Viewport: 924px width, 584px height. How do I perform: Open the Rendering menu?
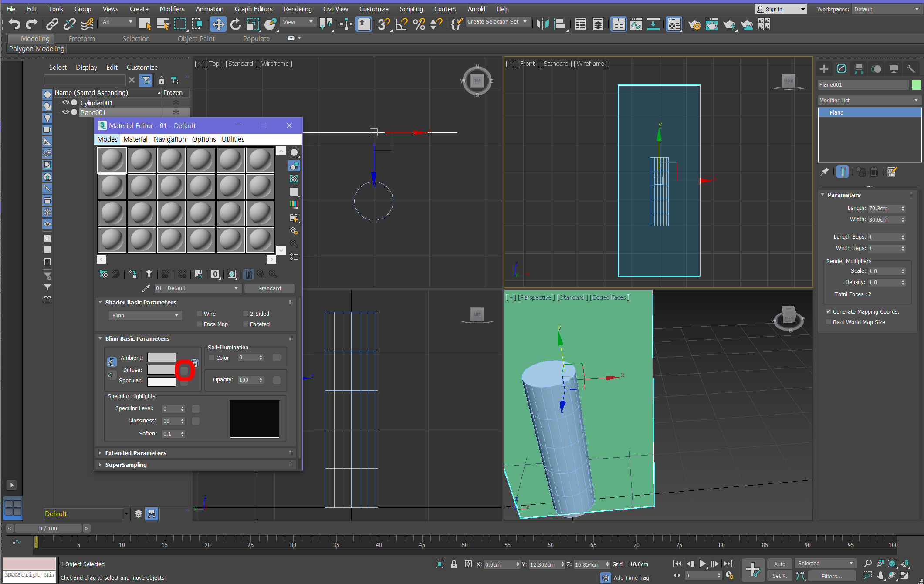coord(298,9)
